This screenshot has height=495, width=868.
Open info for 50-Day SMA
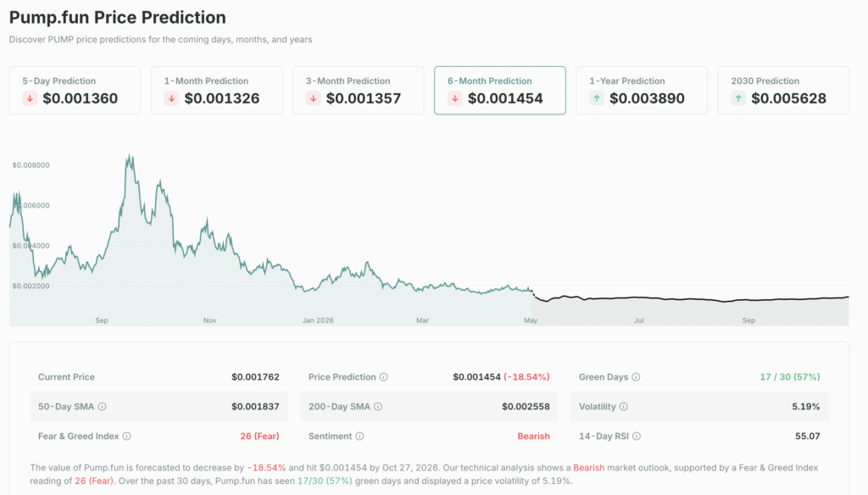[103, 407]
